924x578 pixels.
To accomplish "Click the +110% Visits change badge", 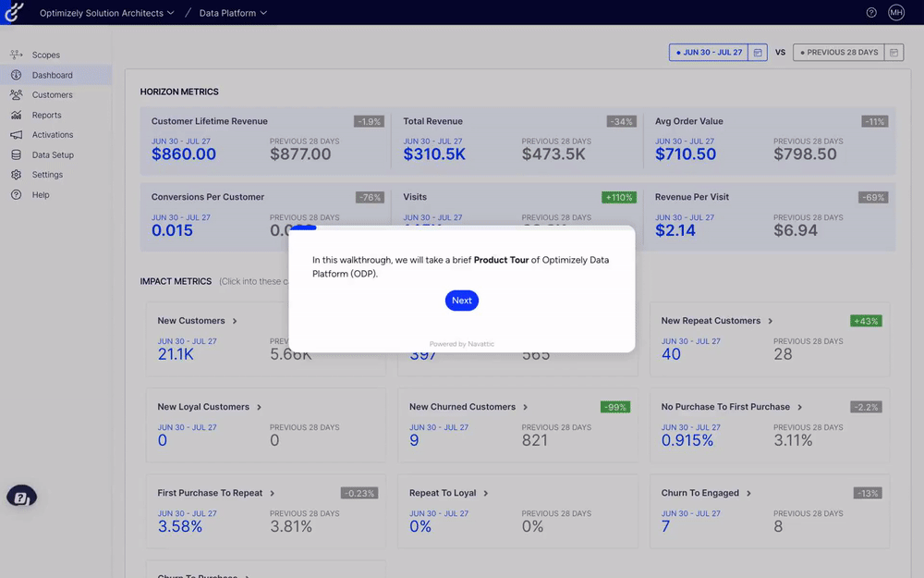I will [x=619, y=198].
